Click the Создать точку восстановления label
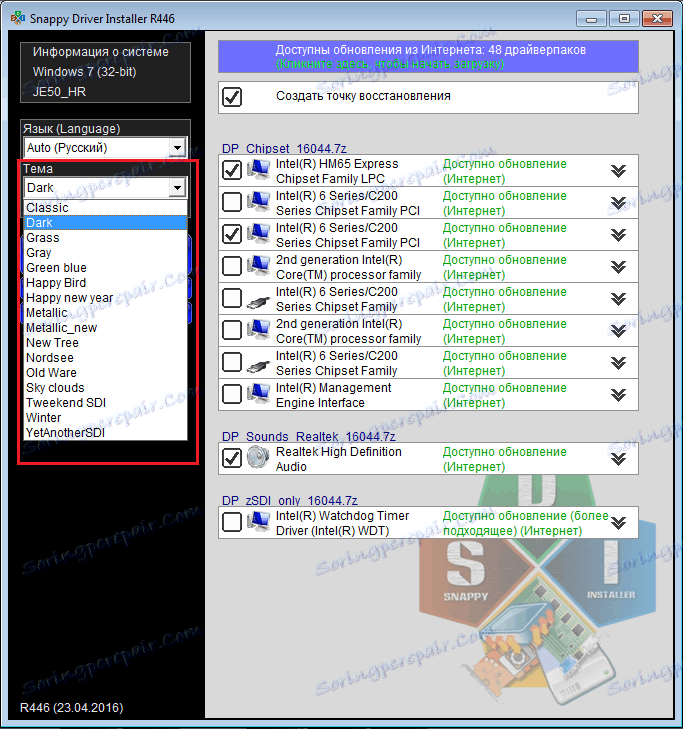 pos(363,96)
